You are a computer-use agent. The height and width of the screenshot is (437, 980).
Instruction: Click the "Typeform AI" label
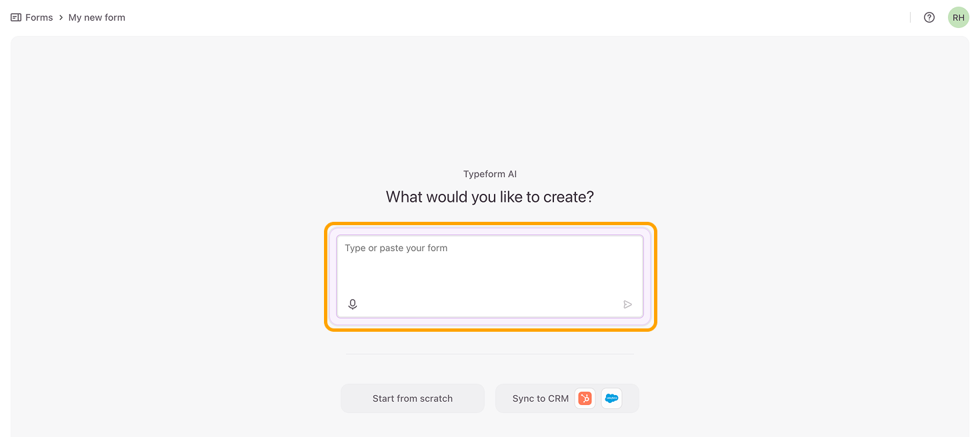pos(490,174)
